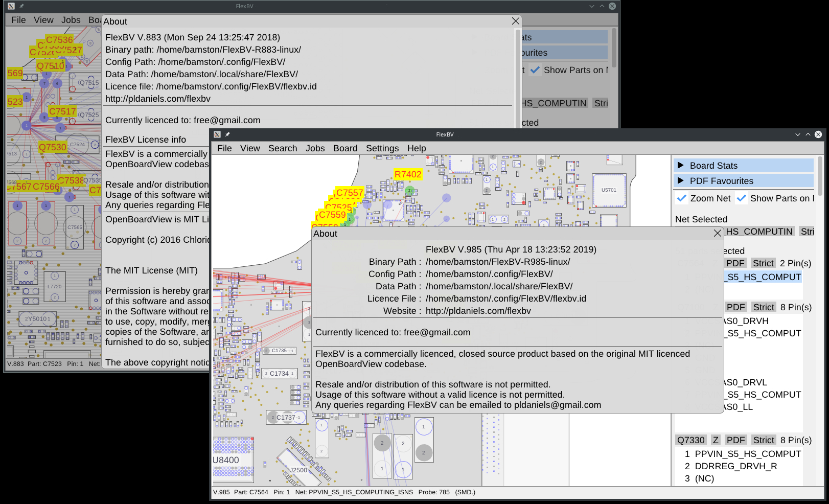Click the HS_COMPUTIN net button in back window
The image size is (829, 504).
[555, 103]
